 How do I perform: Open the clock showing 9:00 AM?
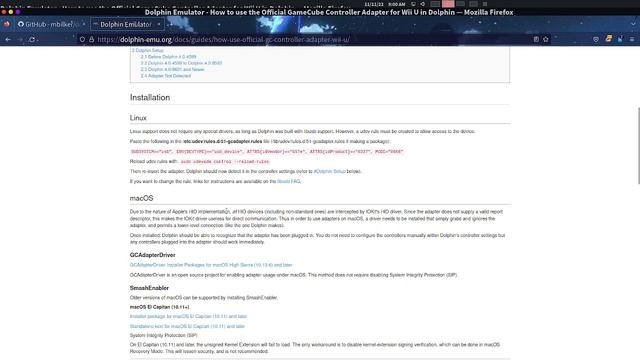pyautogui.click(x=396, y=4)
